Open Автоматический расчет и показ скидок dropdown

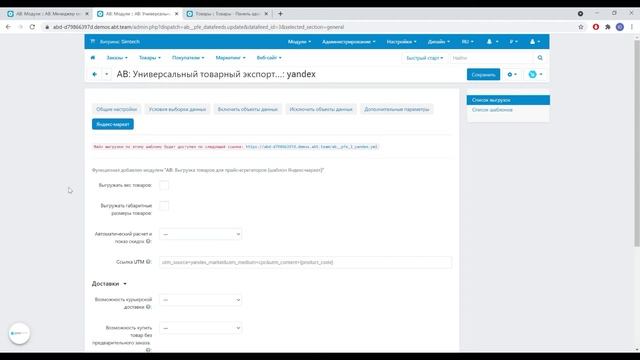200,234
